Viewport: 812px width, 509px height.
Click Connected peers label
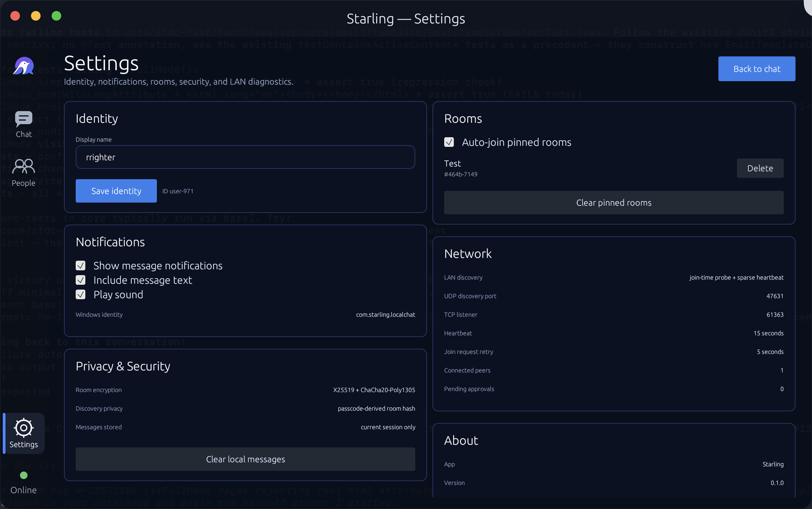coord(467,370)
